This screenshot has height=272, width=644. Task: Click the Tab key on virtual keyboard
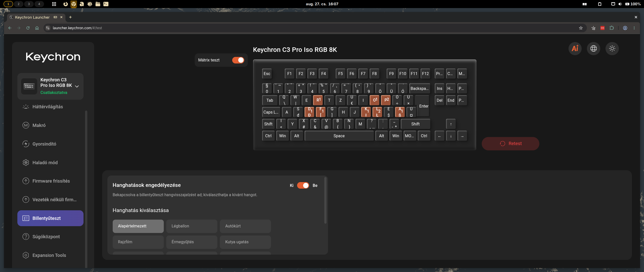(270, 100)
